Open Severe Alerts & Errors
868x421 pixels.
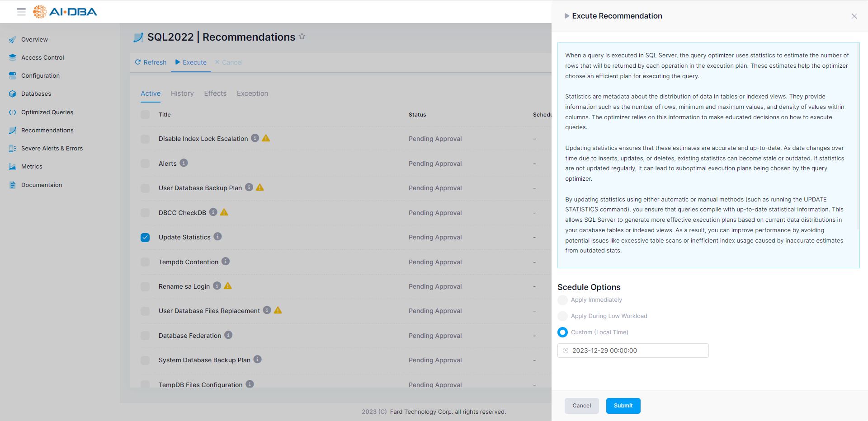click(x=52, y=148)
